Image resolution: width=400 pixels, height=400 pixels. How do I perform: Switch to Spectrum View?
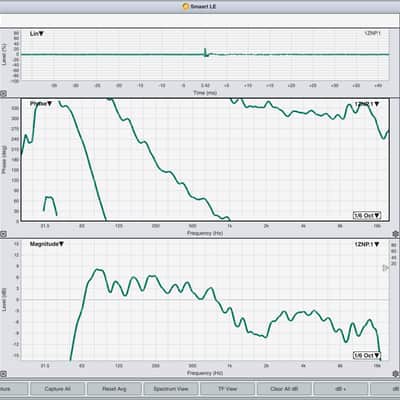(x=171, y=389)
